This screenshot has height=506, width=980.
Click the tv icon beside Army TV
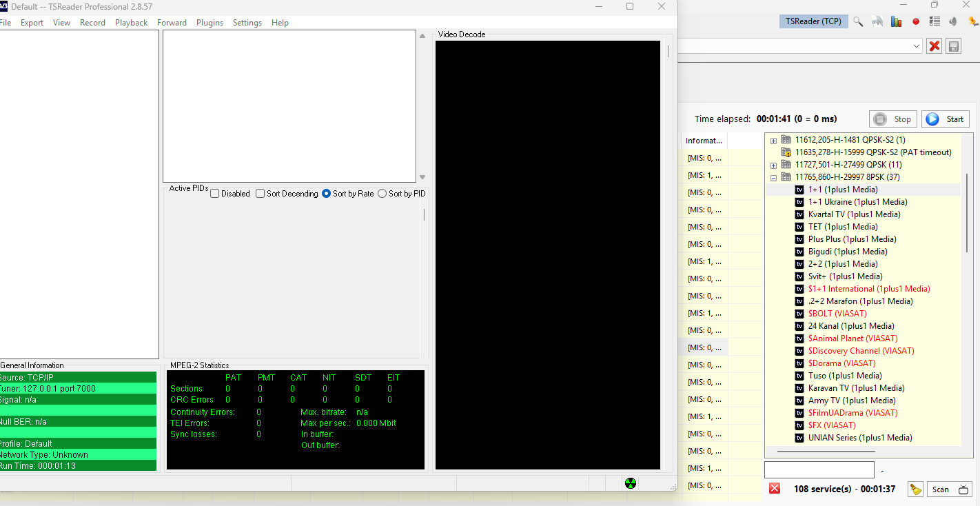tap(799, 401)
